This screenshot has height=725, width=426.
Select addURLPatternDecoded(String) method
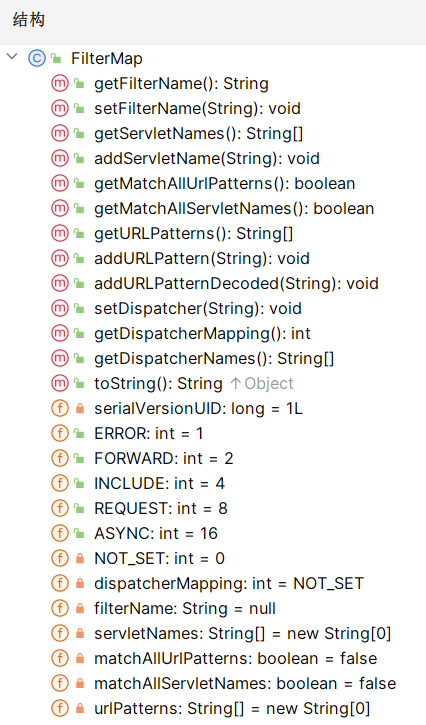[x=236, y=283]
